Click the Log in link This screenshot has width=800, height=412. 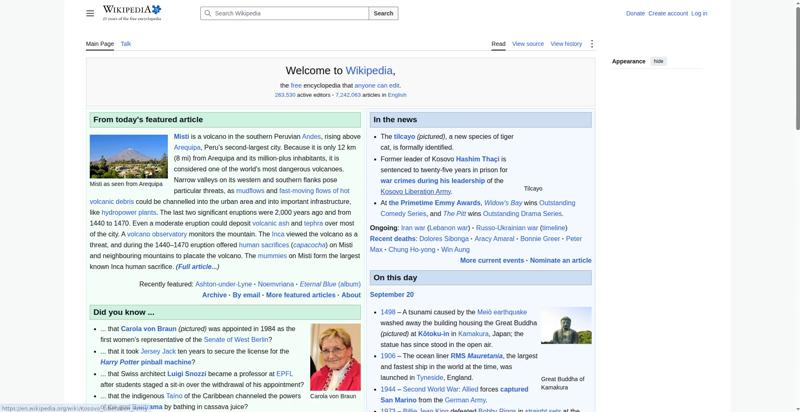[699, 13]
